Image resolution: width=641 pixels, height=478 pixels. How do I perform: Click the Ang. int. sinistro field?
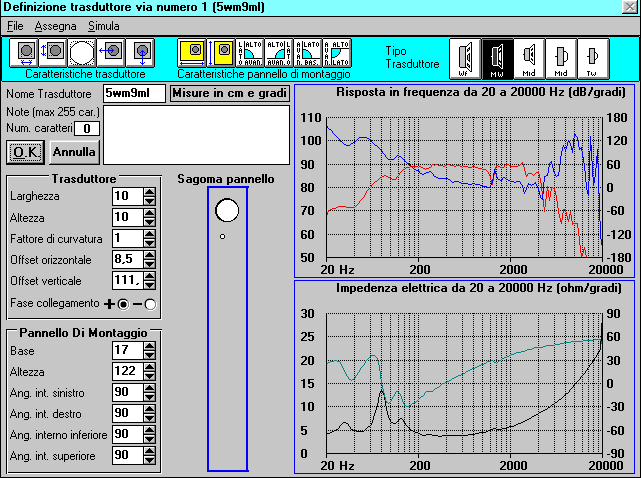(x=128, y=393)
